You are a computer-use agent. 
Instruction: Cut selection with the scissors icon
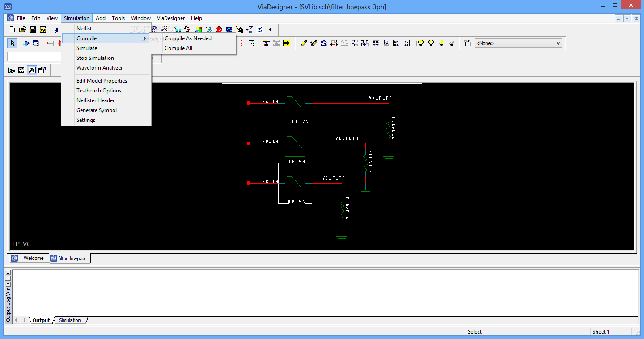[57, 29]
